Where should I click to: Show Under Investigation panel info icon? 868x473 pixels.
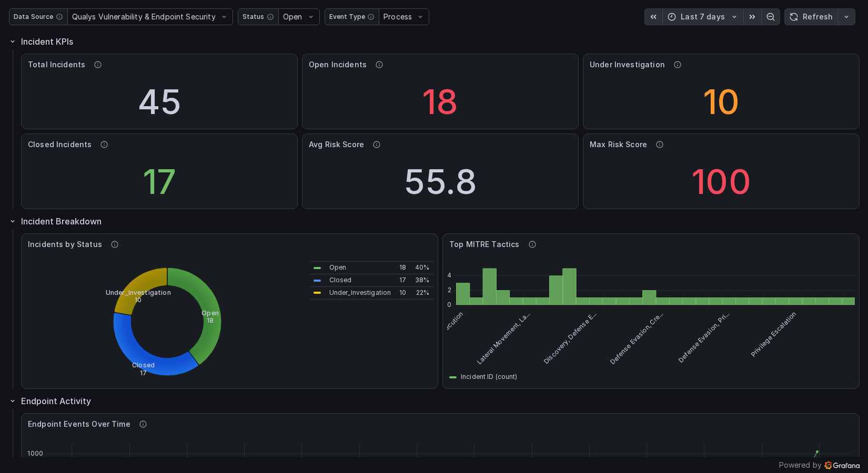678,65
